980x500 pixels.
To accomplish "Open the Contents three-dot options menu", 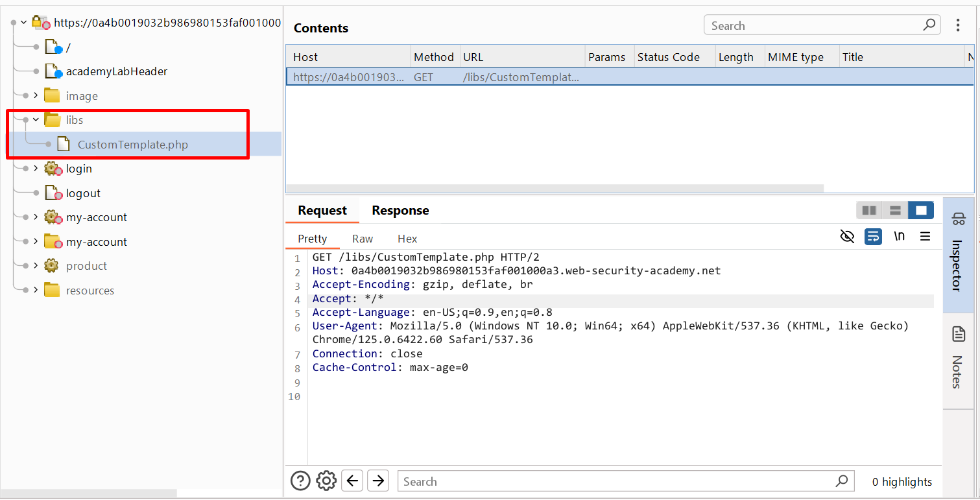I will (x=958, y=25).
